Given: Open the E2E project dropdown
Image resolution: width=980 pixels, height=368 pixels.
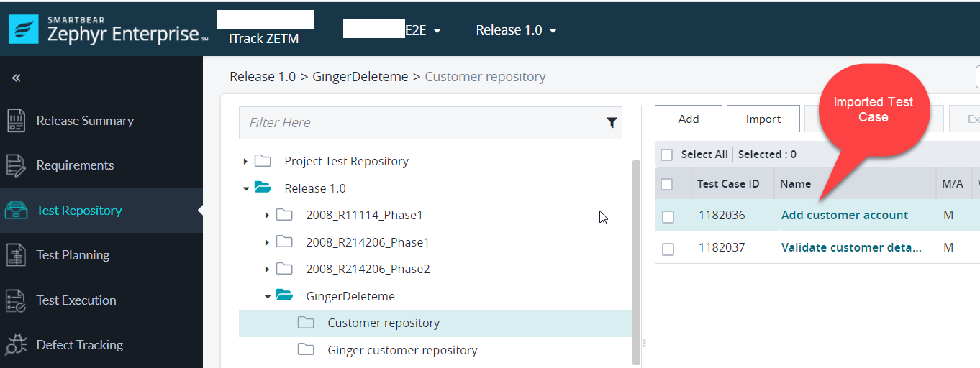Looking at the screenshot, I should pos(423,30).
